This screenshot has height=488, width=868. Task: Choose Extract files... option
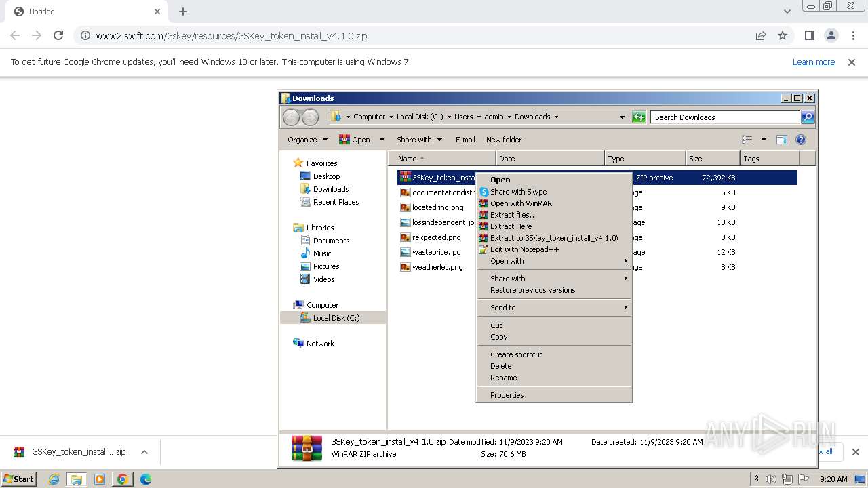click(x=554, y=215)
